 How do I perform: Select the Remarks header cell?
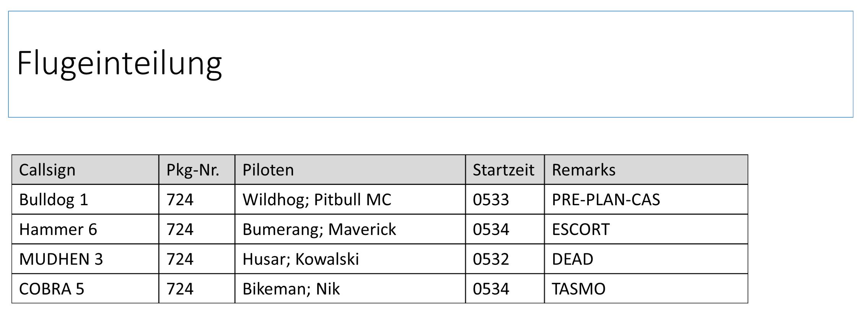[x=646, y=170]
